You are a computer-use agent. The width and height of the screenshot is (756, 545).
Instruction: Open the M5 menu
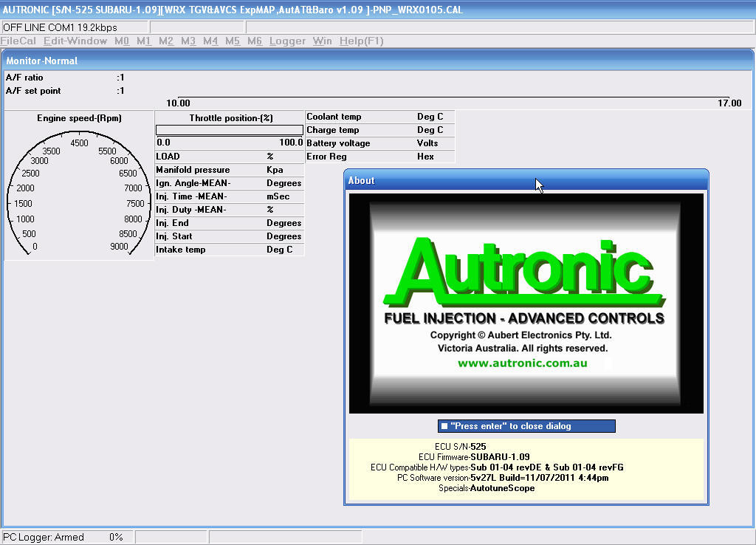(233, 41)
